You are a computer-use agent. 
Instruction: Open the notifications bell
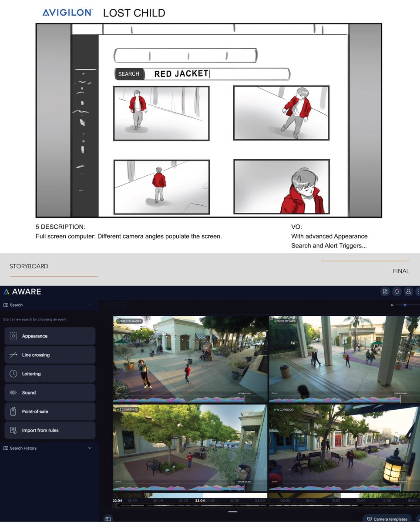coord(397,291)
